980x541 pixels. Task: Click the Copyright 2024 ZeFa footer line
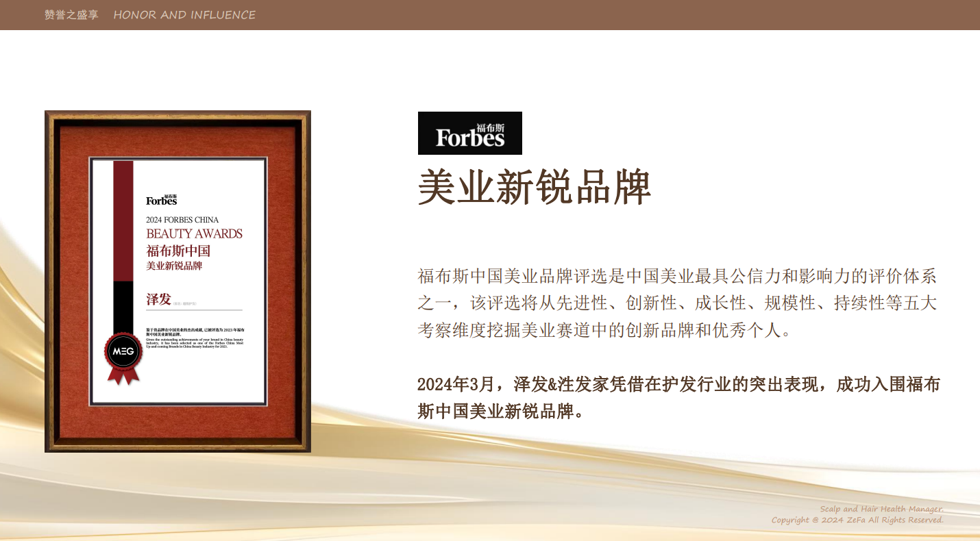click(x=857, y=520)
